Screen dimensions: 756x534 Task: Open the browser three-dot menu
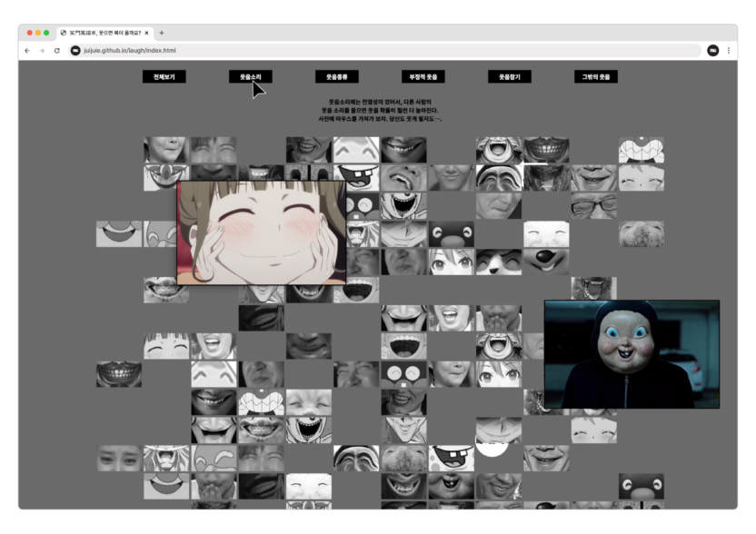(728, 51)
